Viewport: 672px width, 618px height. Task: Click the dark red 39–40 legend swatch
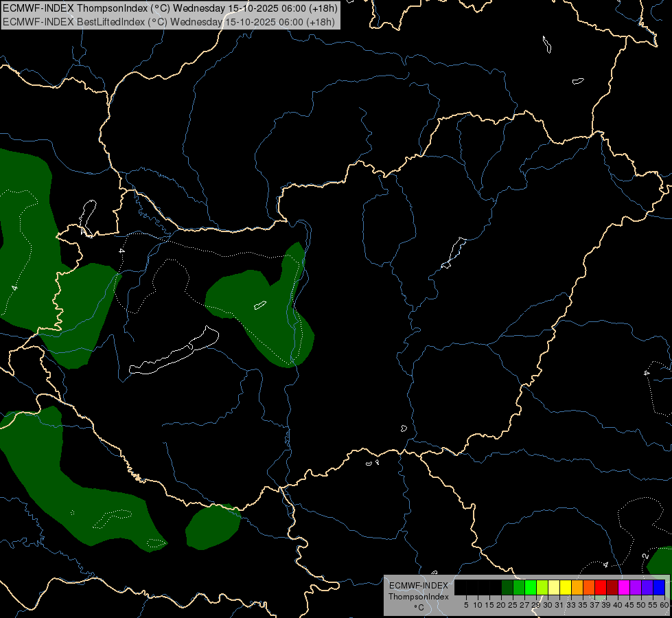point(612,587)
